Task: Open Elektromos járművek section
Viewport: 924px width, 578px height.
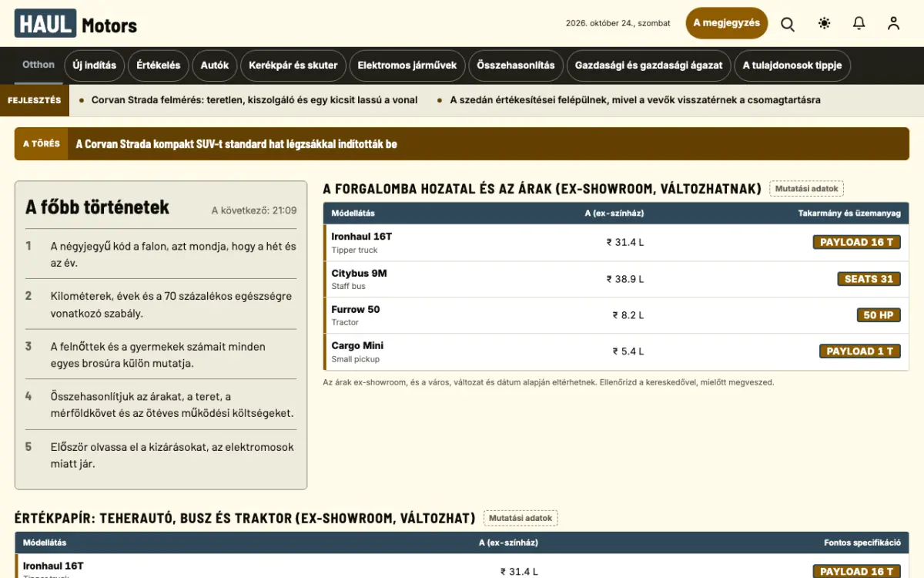Action: (407, 66)
